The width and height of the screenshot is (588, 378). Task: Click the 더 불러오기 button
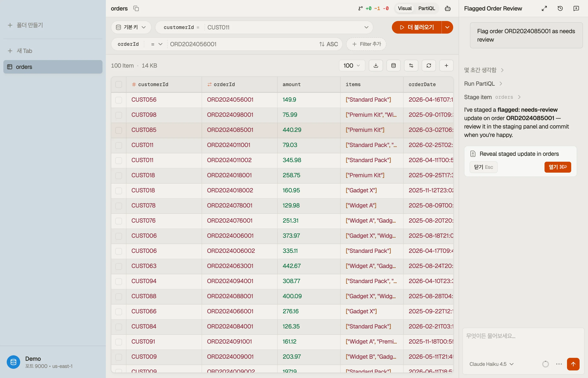417,27
